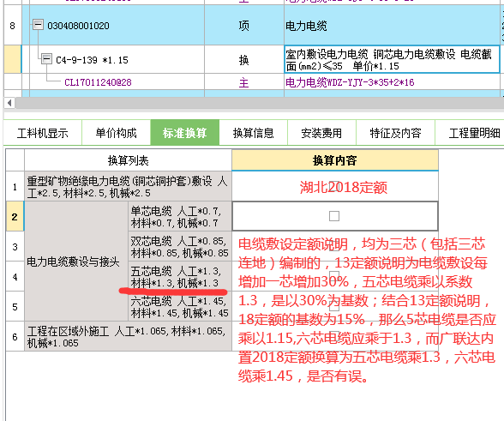Click the 换算列表 column header
The image size is (504, 421).
coord(128,160)
